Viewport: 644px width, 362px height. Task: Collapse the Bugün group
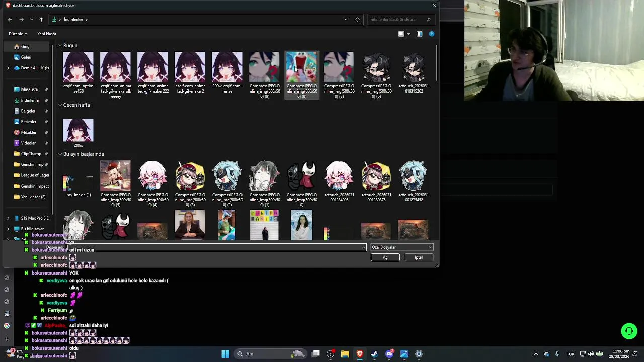(x=60, y=46)
